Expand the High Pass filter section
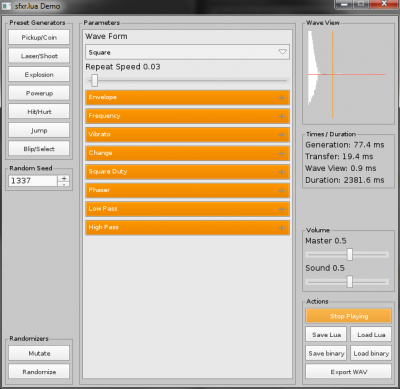 point(187,228)
